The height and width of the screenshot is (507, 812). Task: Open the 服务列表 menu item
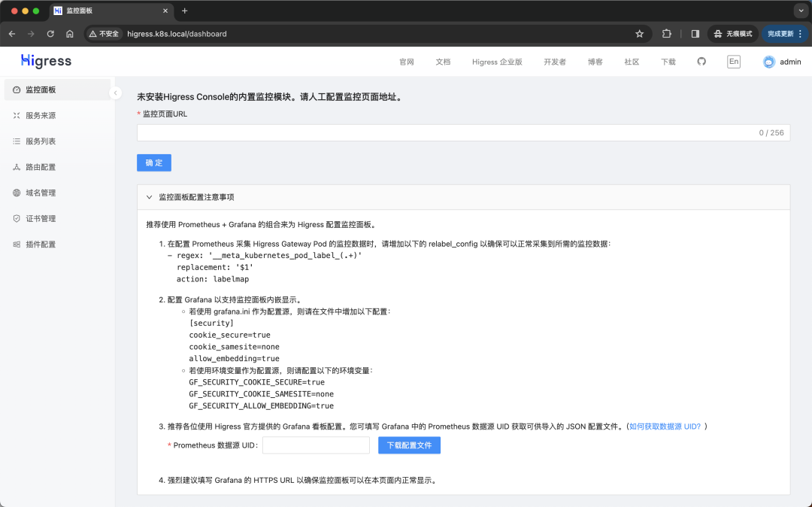click(x=57, y=141)
